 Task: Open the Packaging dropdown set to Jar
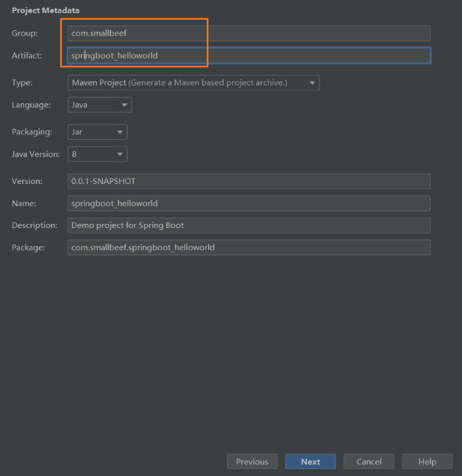97,132
